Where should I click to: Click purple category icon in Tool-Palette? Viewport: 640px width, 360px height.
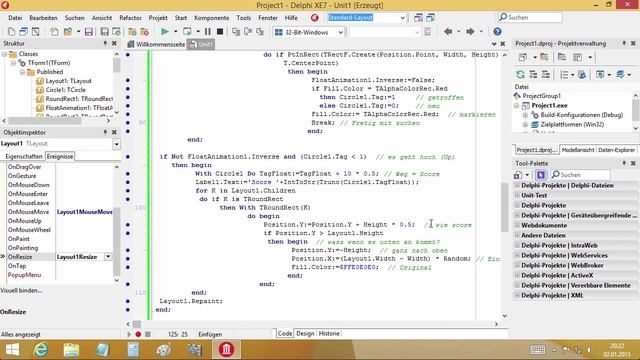(541, 175)
